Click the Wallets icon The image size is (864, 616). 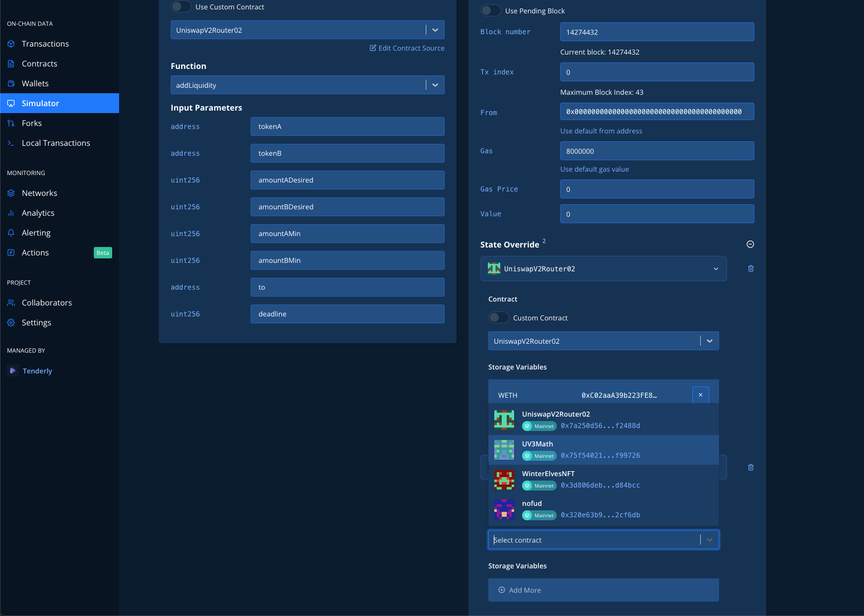tap(11, 83)
